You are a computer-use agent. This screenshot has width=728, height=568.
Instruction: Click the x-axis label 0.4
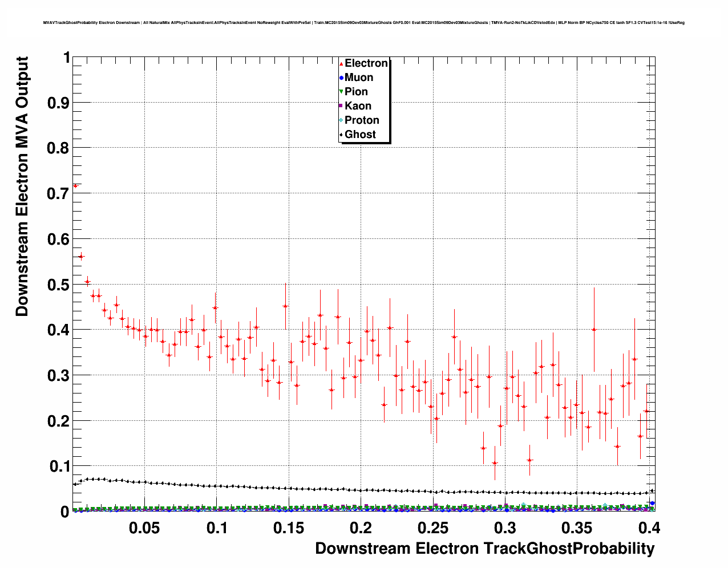click(649, 528)
